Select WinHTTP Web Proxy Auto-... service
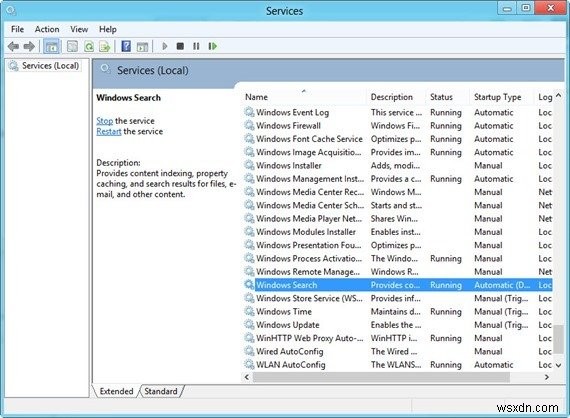Image resolution: width=570 pixels, height=418 pixels. coord(398,338)
